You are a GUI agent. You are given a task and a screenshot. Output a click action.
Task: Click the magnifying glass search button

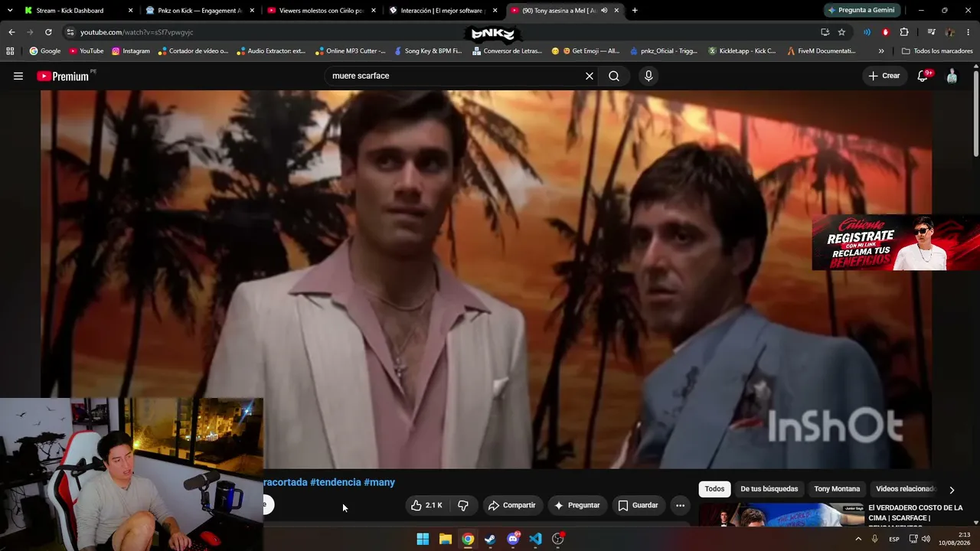(x=614, y=76)
